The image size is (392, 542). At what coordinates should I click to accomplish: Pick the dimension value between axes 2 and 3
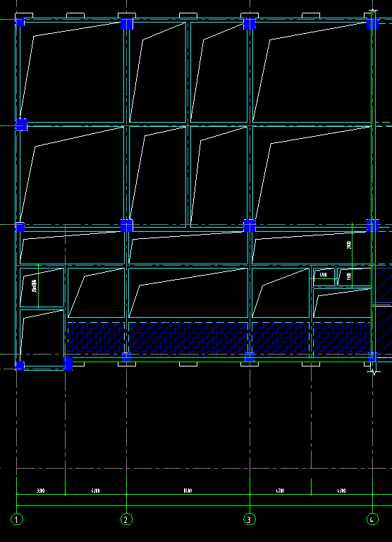click(x=188, y=491)
